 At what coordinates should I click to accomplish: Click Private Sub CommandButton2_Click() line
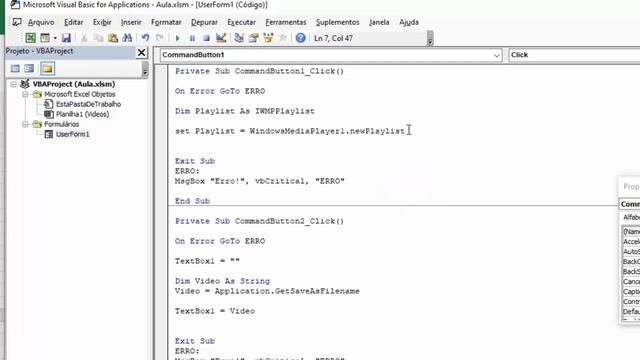pyautogui.click(x=260, y=221)
